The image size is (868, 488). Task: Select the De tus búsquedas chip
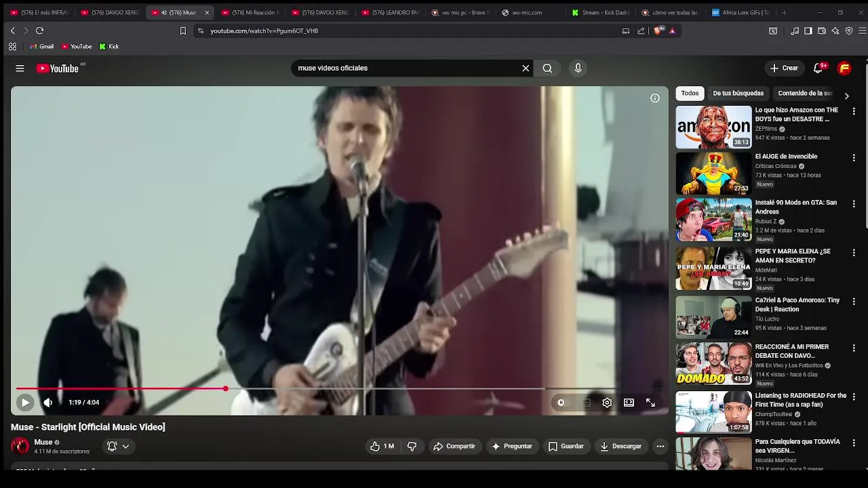click(x=738, y=94)
